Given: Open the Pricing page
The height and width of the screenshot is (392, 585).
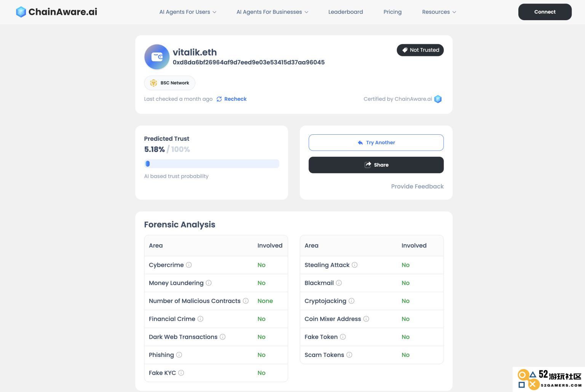Looking at the screenshot, I should coord(392,12).
